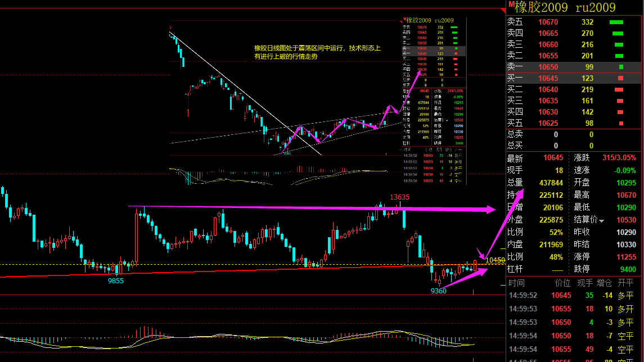
Task: Click the 内盘 value 211969
Action: pyautogui.click(x=551, y=245)
